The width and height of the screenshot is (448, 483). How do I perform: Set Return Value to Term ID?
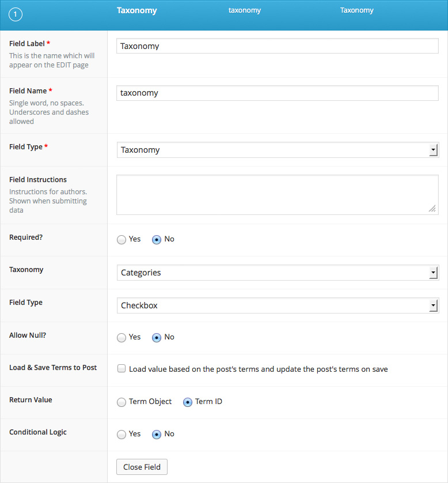(x=188, y=402)
